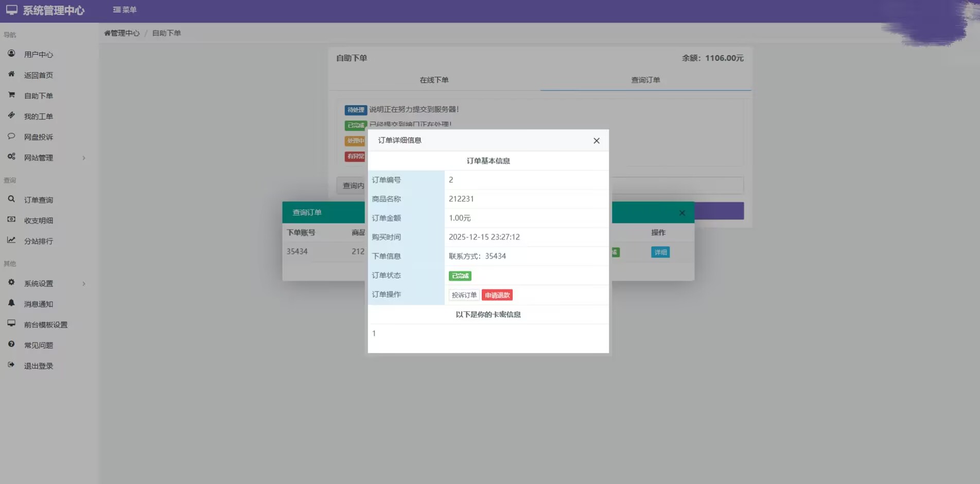980x484 pixels.
Task: Click the magnifier icon for 订单查询
Action: tap(11, 199)
